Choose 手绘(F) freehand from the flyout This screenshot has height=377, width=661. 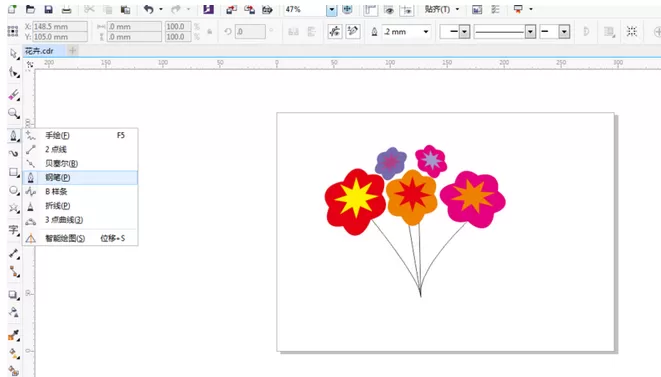click(80, 135)
